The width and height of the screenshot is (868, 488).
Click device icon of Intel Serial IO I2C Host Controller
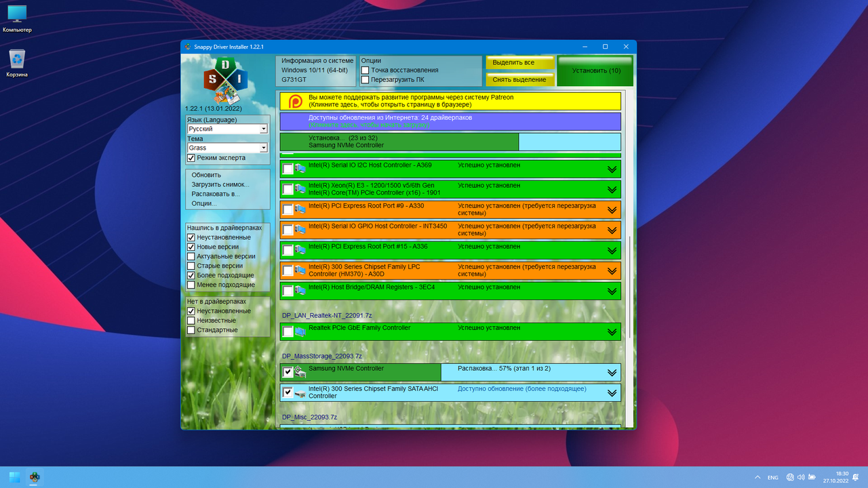click(x=300, y=169)
